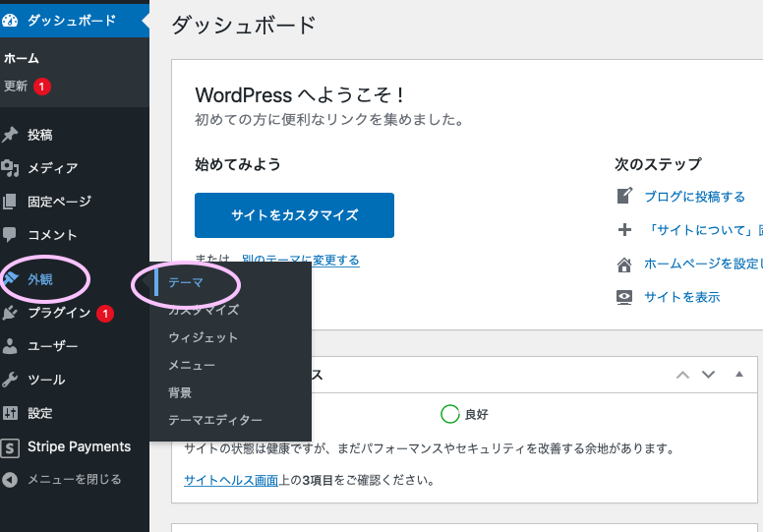Open 更新 with the red badge
This screenshot has width=763, height=532.
[x=17, y=87]
